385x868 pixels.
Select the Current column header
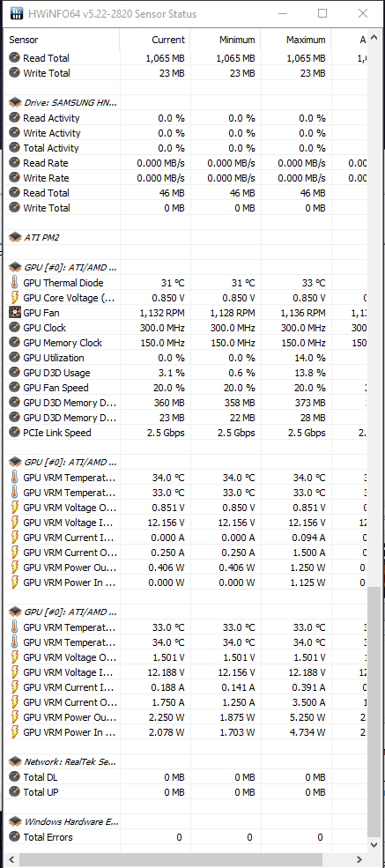point(155,40)
